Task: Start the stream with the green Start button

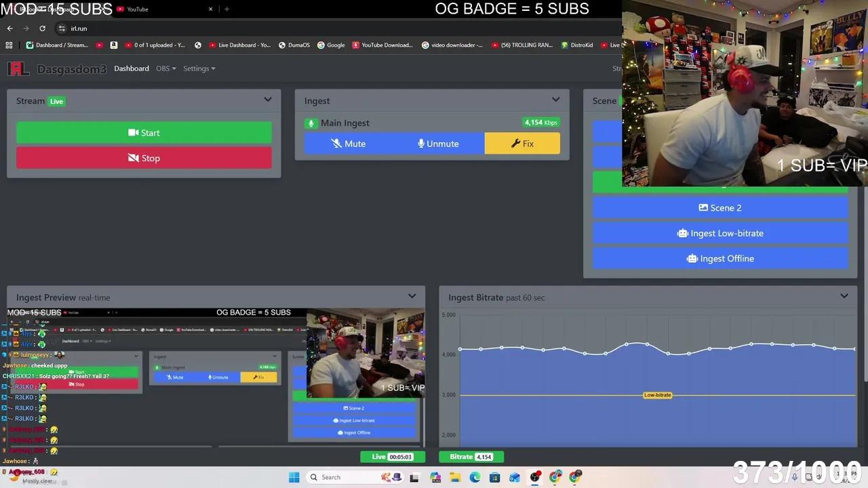Action: (x=144, y=133)
